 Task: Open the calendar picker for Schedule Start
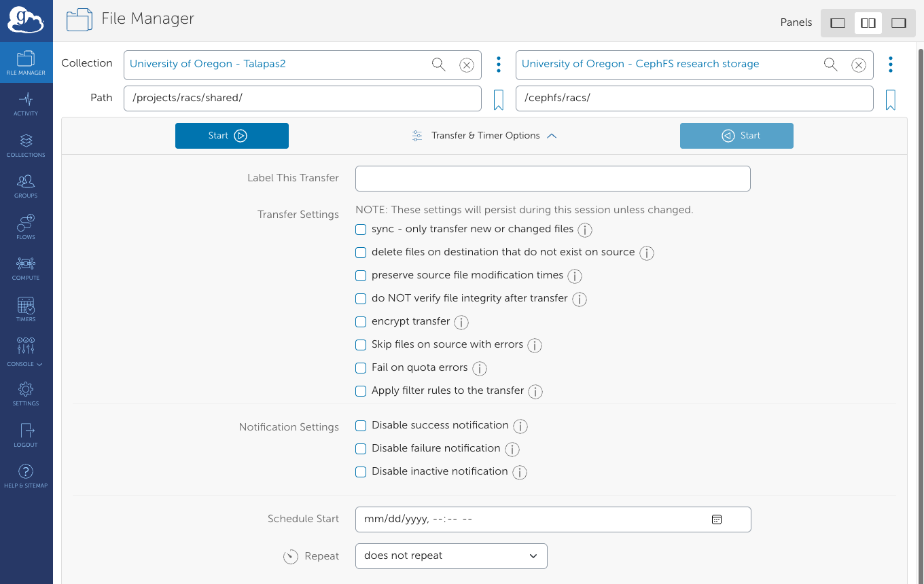click(x=717, y=519)
